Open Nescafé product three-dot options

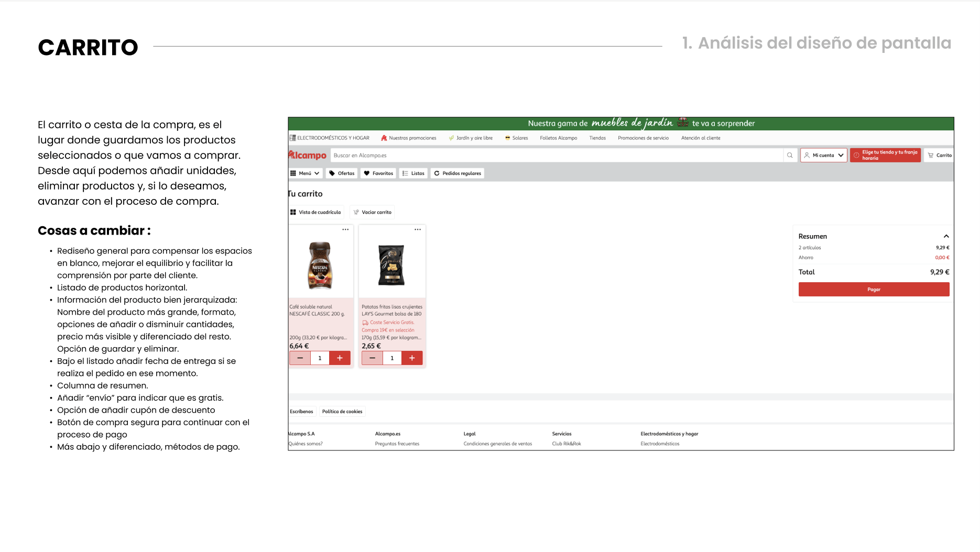click(345, 230)
